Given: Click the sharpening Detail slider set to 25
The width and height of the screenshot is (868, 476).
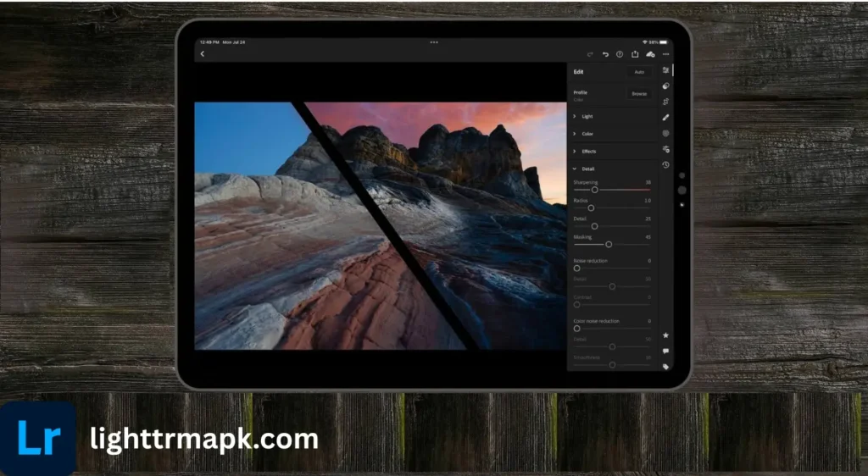Looking at the screenshot, I should 612,226.
